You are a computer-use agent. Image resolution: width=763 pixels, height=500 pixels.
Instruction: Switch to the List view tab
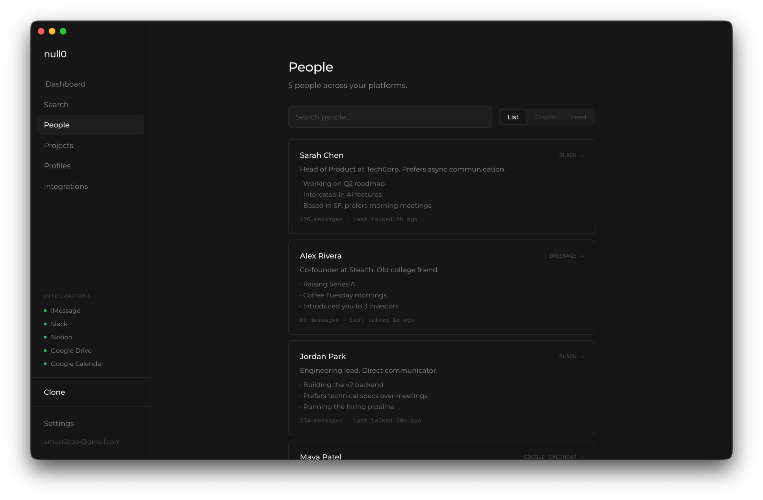coord(513,117)
